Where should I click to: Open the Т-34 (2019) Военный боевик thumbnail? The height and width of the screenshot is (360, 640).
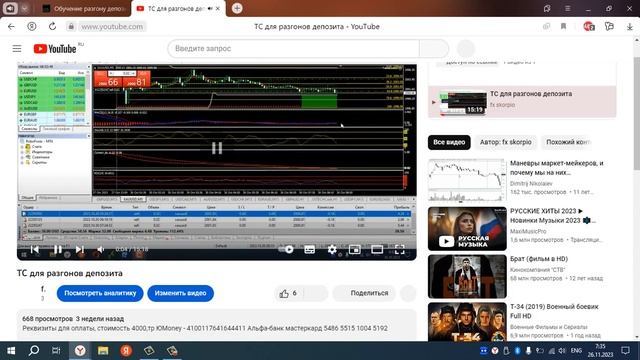coord(467,322)
